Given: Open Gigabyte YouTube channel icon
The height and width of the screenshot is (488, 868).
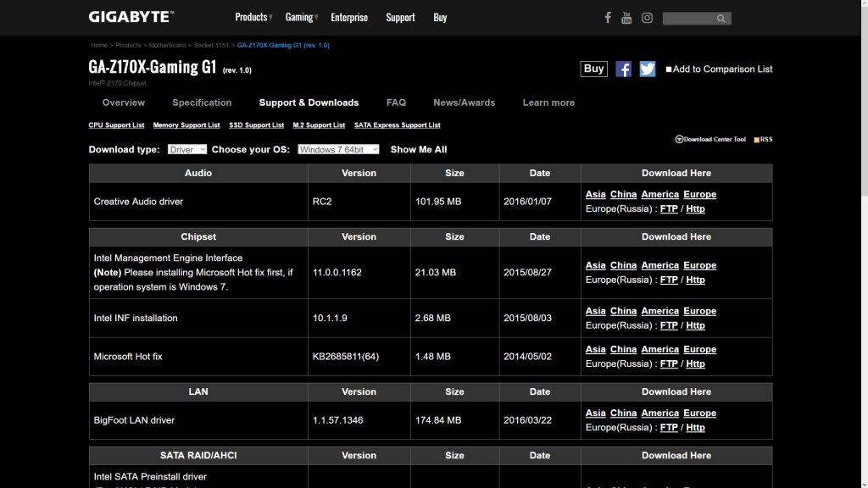Looking at the screenshot, I should [x=626, y=18].
